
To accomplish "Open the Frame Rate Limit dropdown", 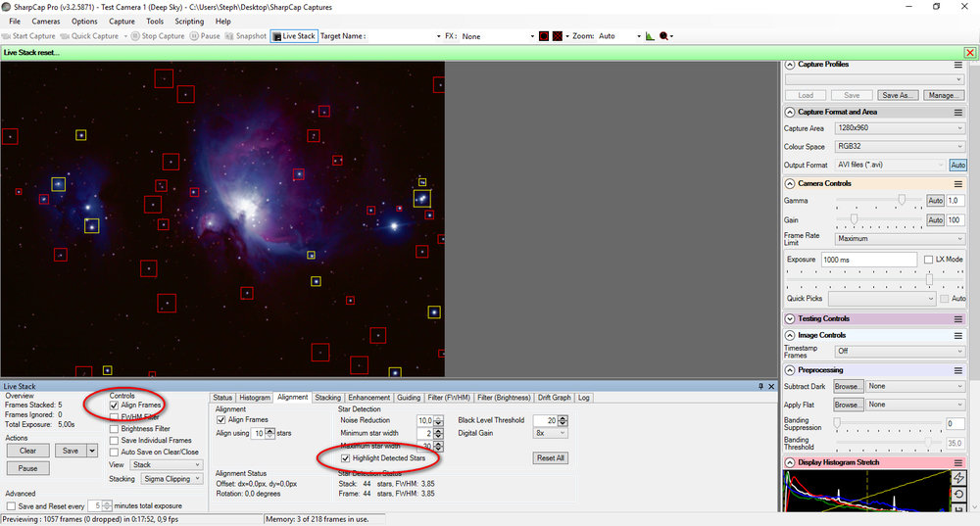I will click(900, 239).
